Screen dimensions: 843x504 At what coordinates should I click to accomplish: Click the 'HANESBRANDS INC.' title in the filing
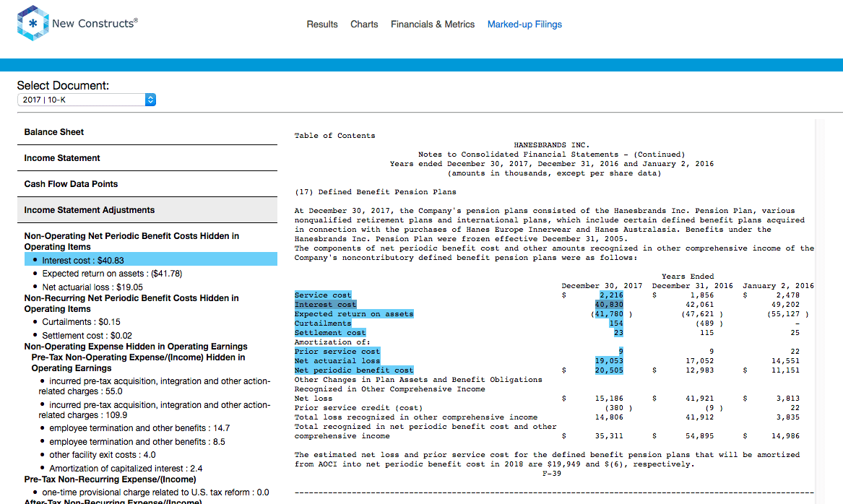[552, 145]
